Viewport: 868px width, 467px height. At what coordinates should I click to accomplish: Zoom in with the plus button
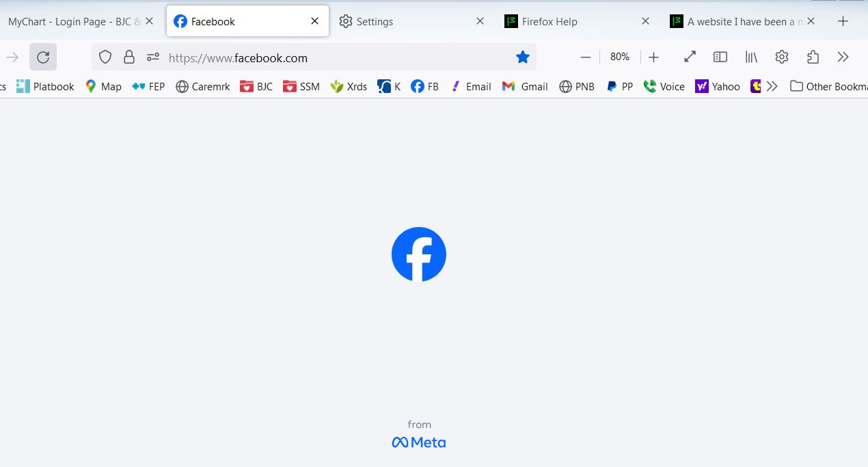tap(653, 57)
